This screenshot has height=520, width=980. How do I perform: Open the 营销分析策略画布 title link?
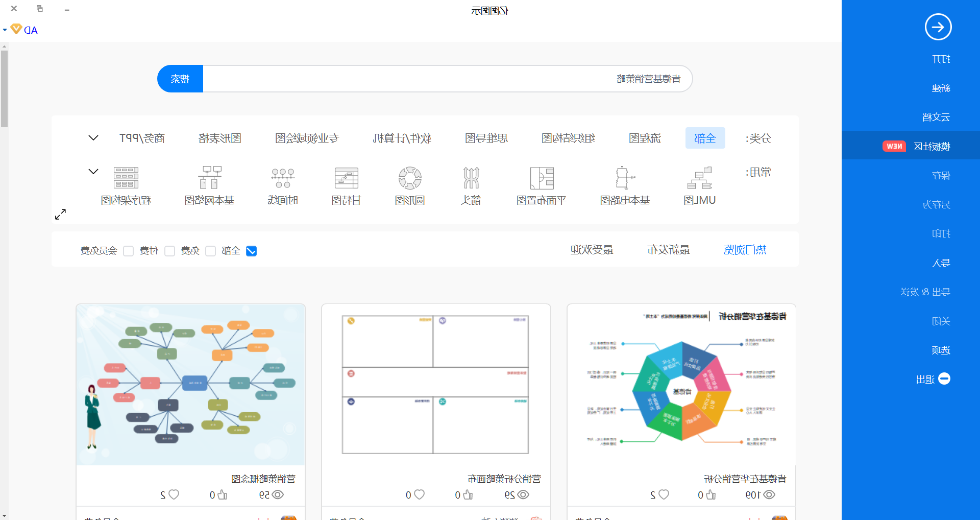click(x=504, y=479)
